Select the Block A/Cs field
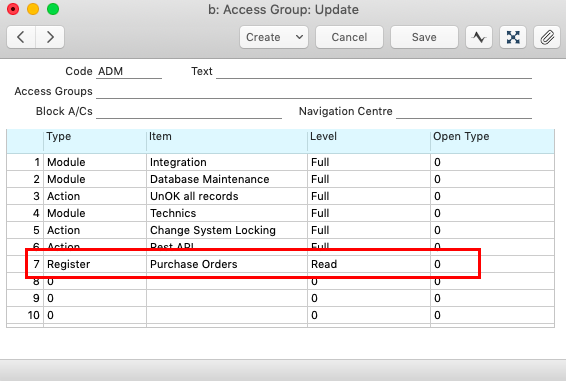Image resolution: width=566 pixels, height=381 pixels. click(189, 111)
